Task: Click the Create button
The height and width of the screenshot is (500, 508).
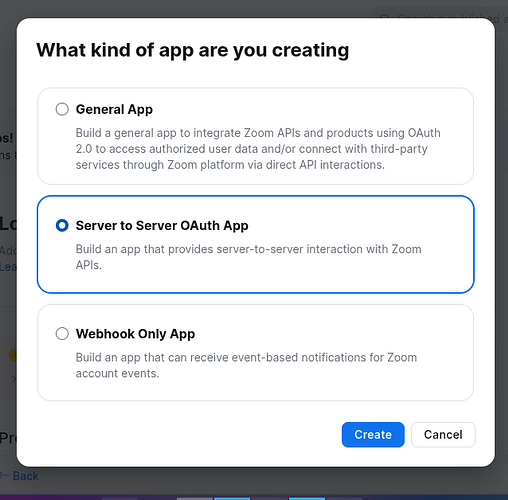Action: (373, 435)
